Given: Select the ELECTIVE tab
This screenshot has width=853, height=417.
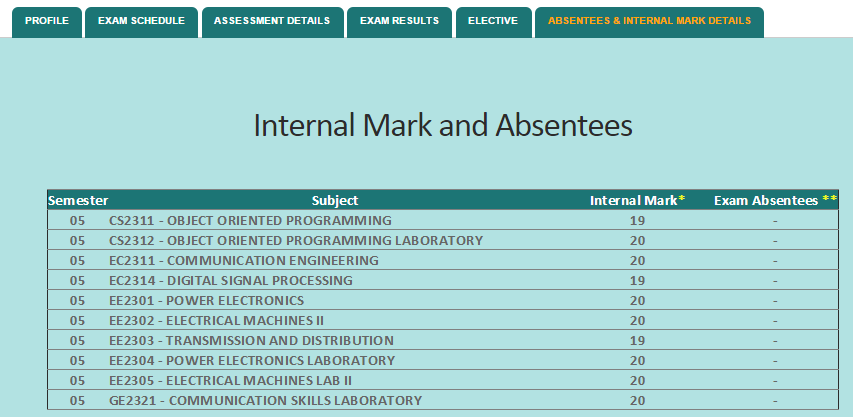Looking at the screenshot, I should [x=493, y=22].
